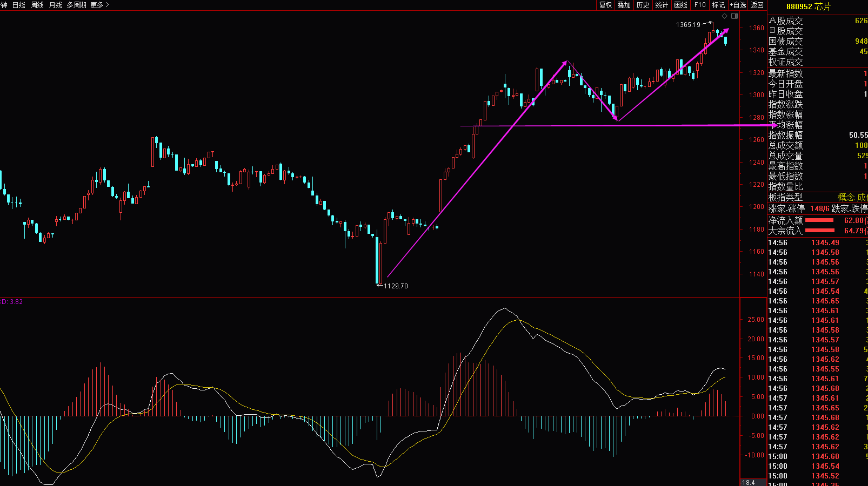Add to watchlist with +自选

(738, 5)
